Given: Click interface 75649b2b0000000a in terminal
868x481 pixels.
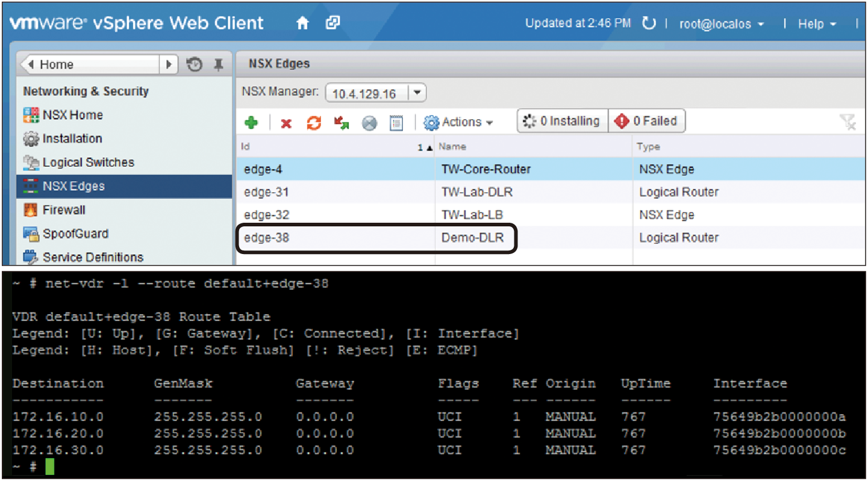Looking at the screenshot, I should coord(779,417).
